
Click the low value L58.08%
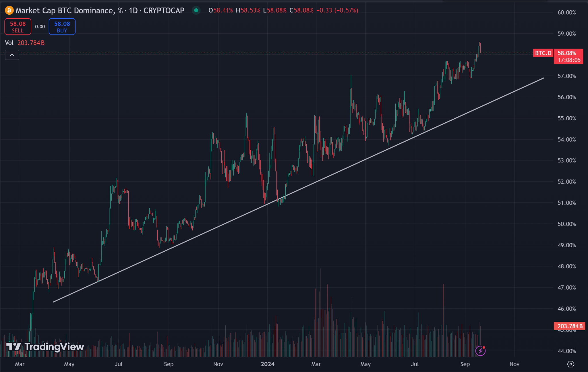(275, 11)
